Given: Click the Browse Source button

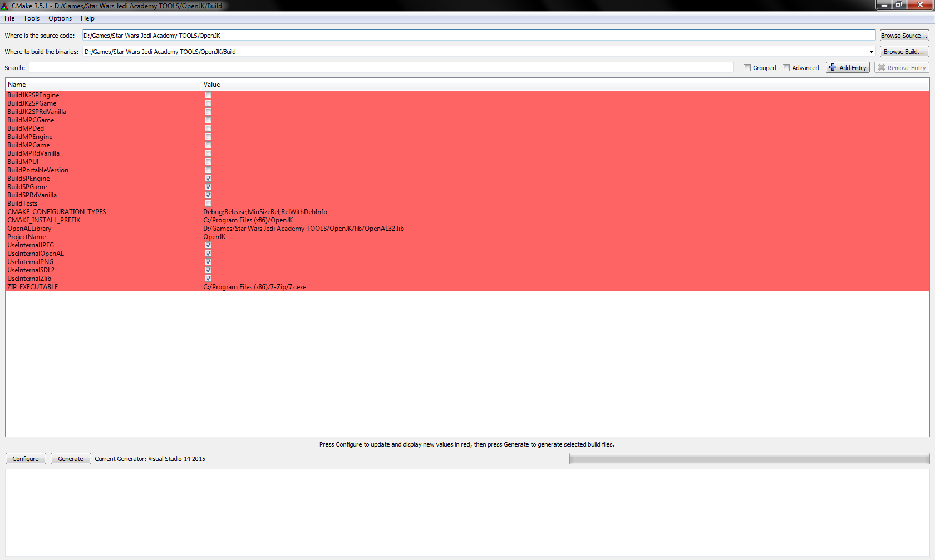Looking at the screenshot, I should point(904,36).
